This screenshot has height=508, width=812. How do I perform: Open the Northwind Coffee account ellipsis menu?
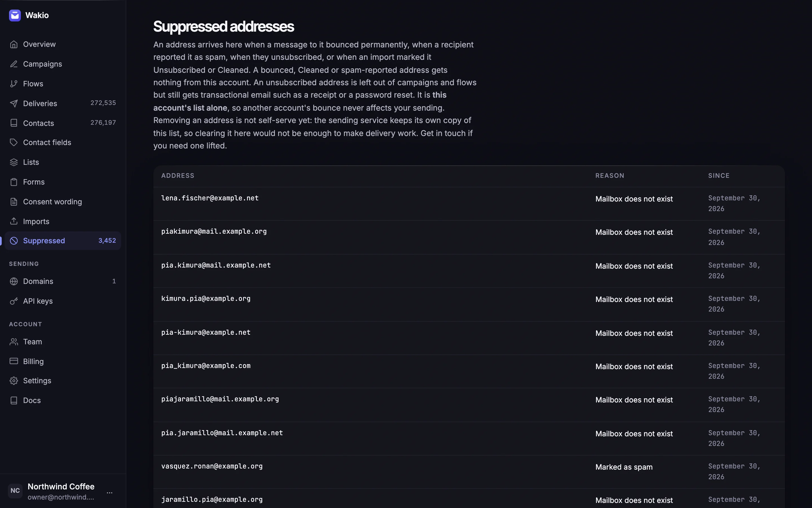click(x=110, y=492)
